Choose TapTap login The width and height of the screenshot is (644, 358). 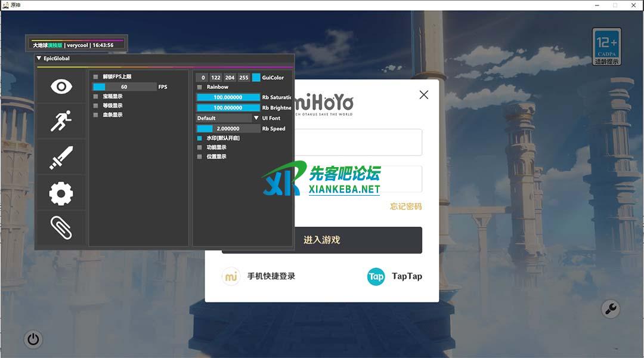tap(394, 276)
